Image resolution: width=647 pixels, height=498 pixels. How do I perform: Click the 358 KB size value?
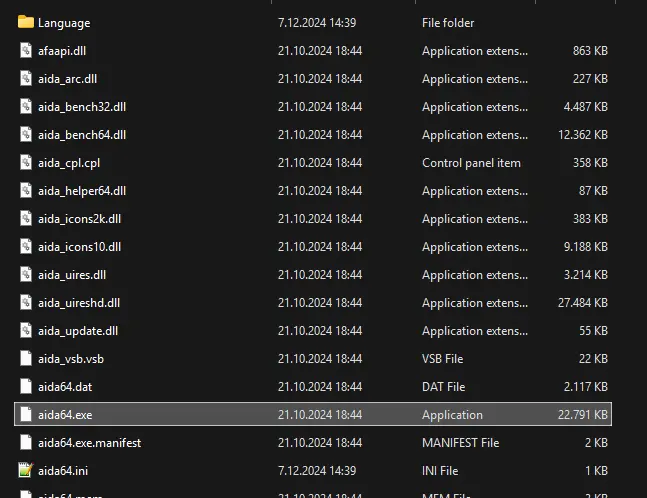pos(590,163)
